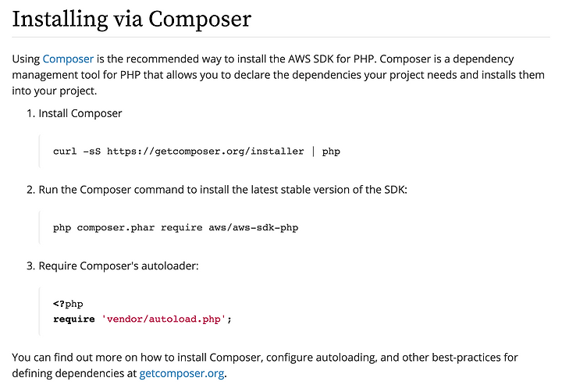Image resolution: width=562 pixels, height=392 pixels.
Task: Open the Composer link in intro paragraph
Action: [x=68, y=59]
